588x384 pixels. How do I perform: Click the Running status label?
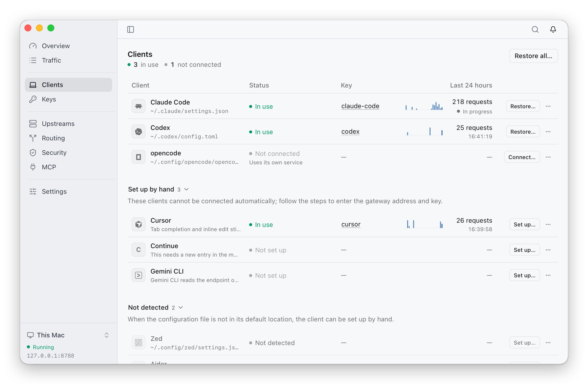click(43, 347)
